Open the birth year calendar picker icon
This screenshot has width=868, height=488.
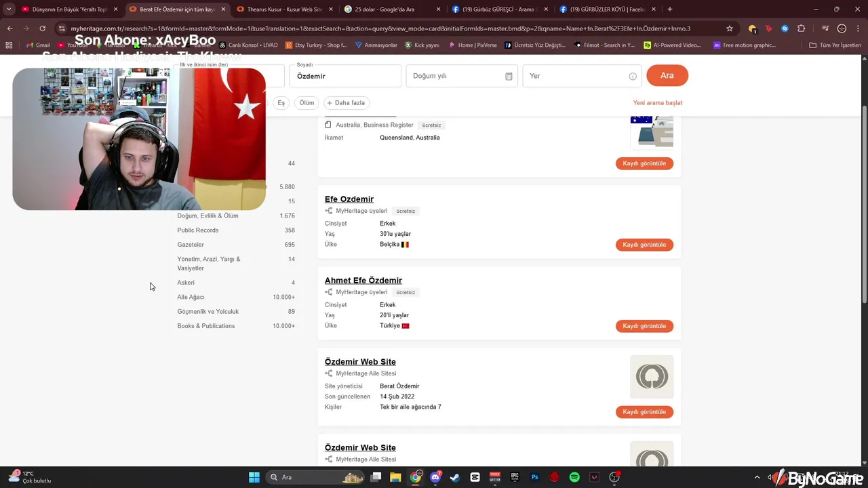coord(509,76)
